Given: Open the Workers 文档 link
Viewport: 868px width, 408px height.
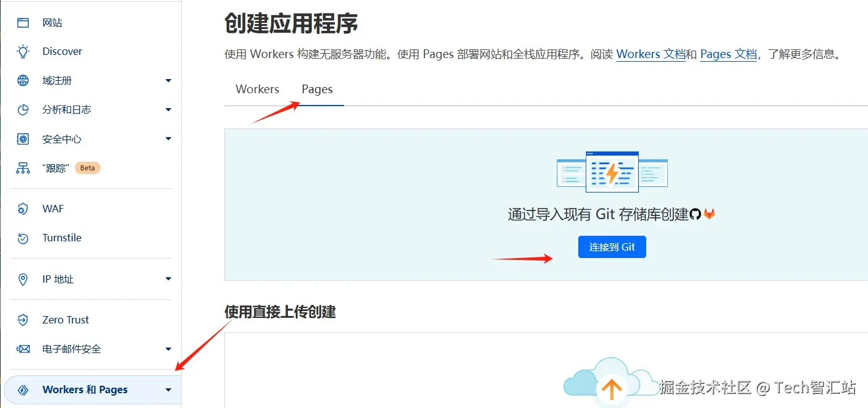Looking at the screenshot, I should [x=651, y=54].
